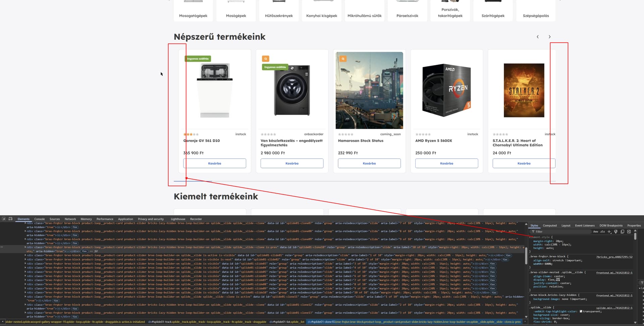Open the ?bricks_pre stylesheet source link
The width and height of the screenshot is (644, 326).
614,257
